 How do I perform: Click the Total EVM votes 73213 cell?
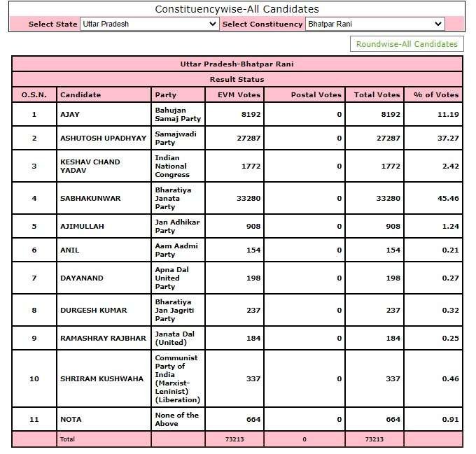click(234, 439)
